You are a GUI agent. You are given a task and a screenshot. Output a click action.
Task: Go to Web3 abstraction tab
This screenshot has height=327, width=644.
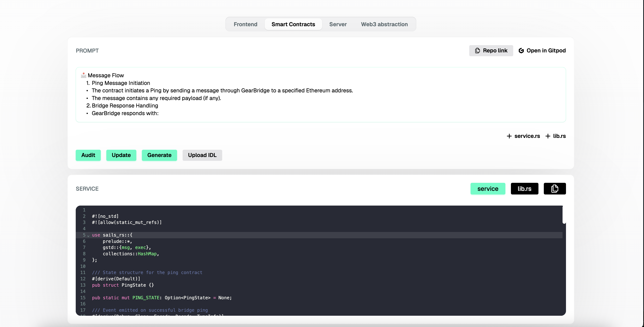(x=384, y=24)
